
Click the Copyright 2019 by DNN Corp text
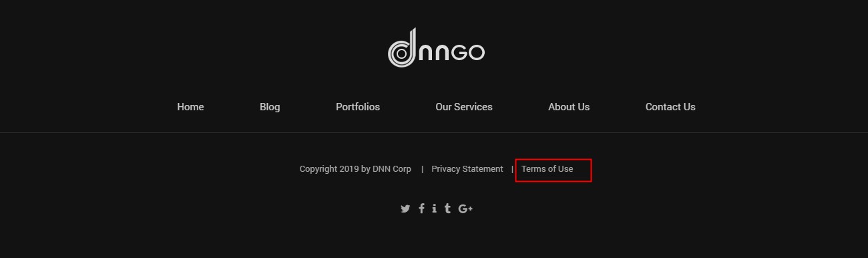point(355,169)
